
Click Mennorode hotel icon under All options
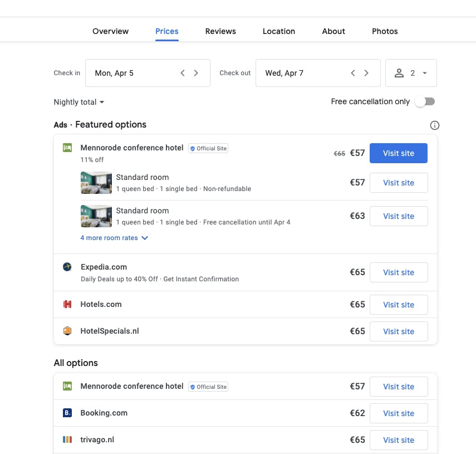67,386
